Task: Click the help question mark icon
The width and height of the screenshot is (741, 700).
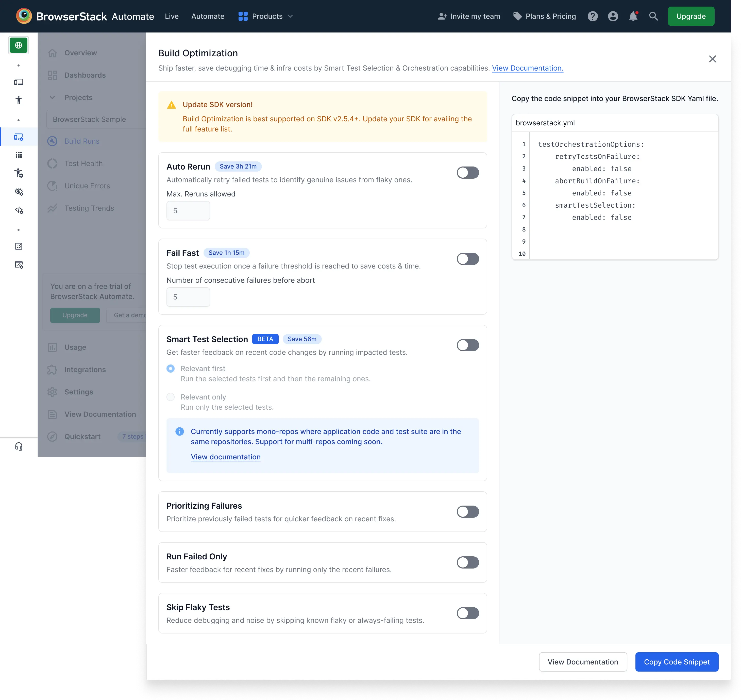Action: point(593,16)
